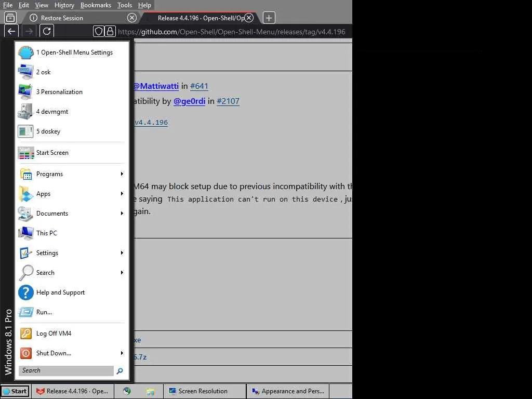Click the github.com URL address bar
The image size is (532, 399).
click(232, 32)
